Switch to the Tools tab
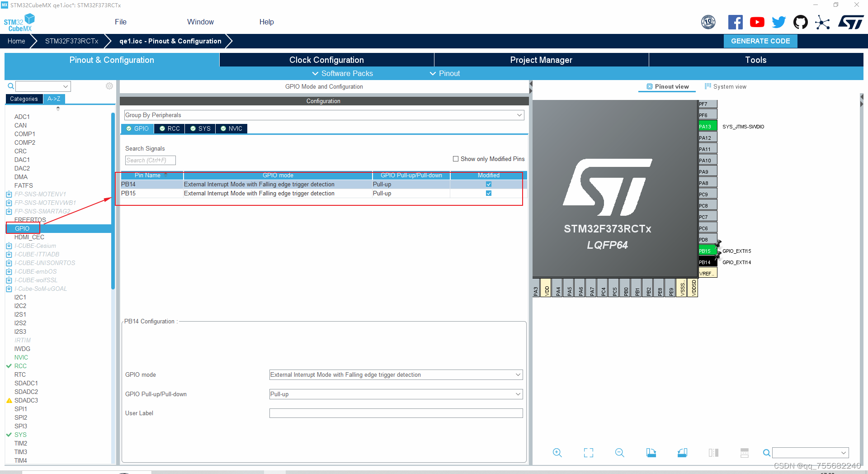868x474 pixels. pyautogui.click(x=756, y=60)
